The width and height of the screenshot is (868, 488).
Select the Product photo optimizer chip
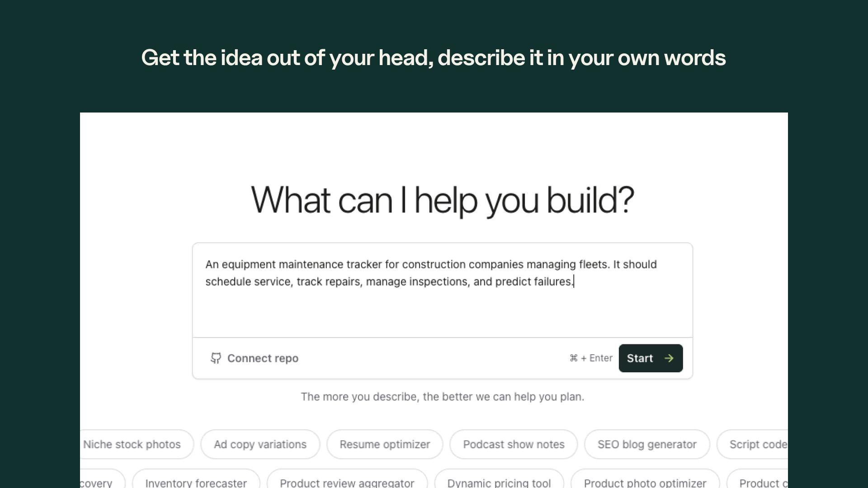pyautogui.click(x=642, y=483)
